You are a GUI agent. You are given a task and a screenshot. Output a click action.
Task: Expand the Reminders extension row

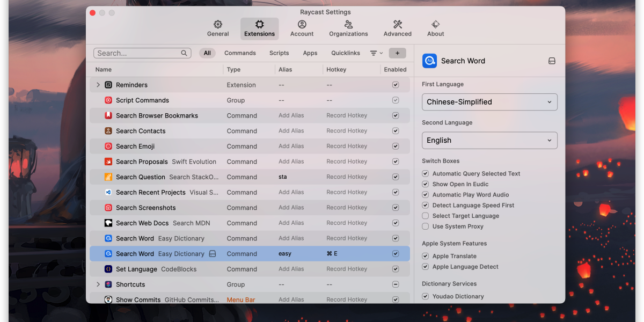pos(98,85)
